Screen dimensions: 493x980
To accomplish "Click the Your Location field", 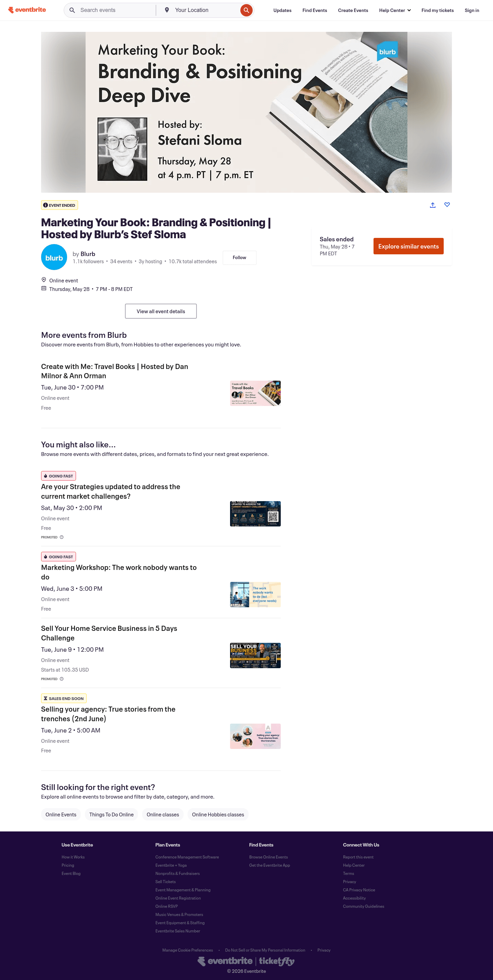I will point(205,10).
